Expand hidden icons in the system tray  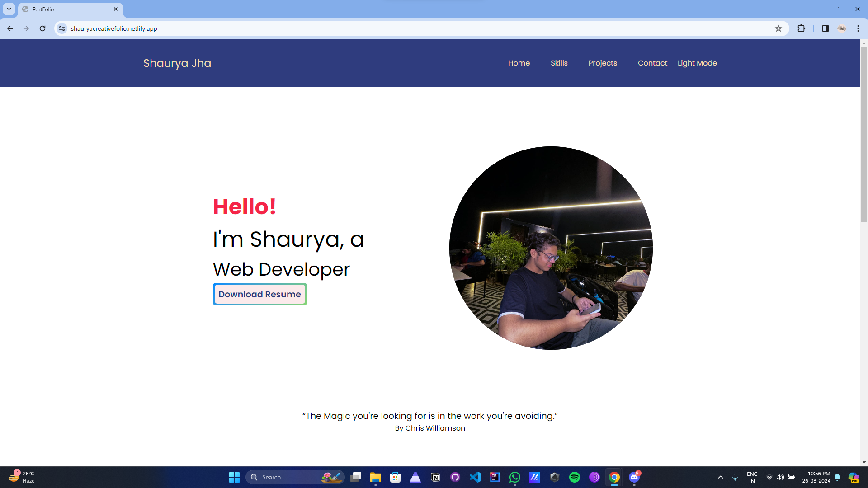pos(720,477)
